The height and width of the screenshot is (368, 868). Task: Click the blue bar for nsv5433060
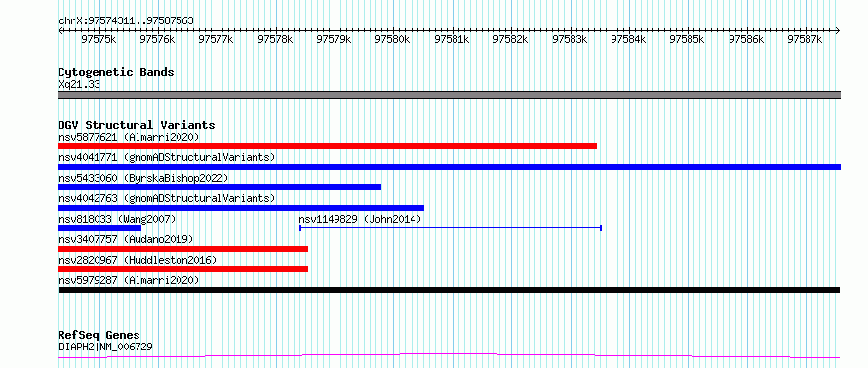[x=219, y=187]
